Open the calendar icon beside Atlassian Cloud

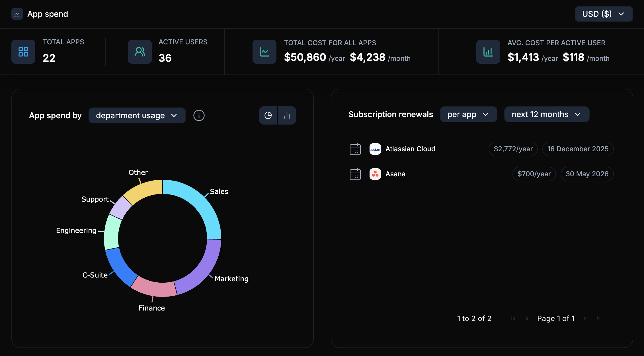tap(355, 149)
